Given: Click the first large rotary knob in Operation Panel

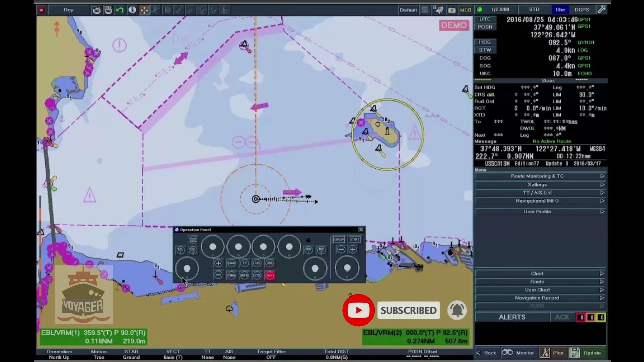Looking at the screenshot, I should point(213,247).
